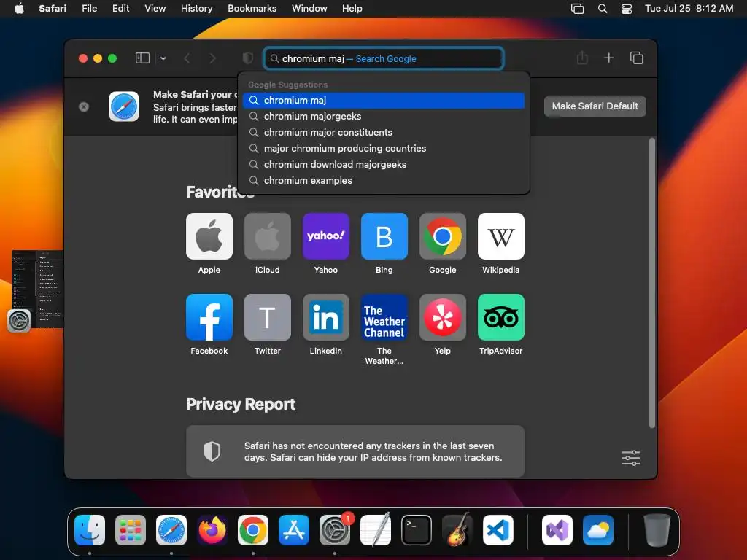Viewport: 747px width, 560px height.
Task: Open the Google favorite
Action: 443,236
